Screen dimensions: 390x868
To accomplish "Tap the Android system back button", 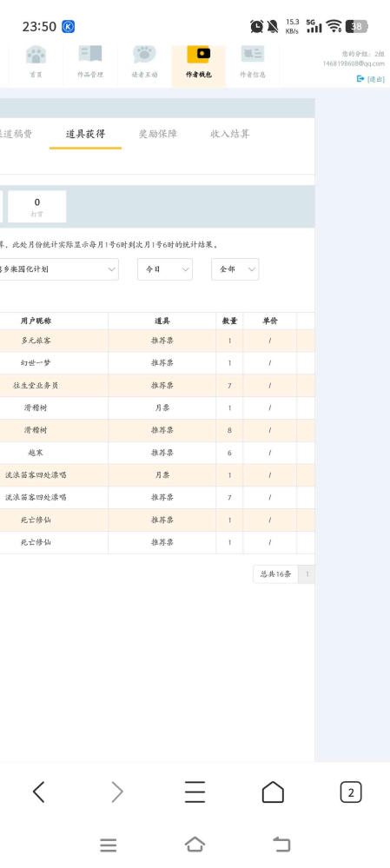I will 281,845.
